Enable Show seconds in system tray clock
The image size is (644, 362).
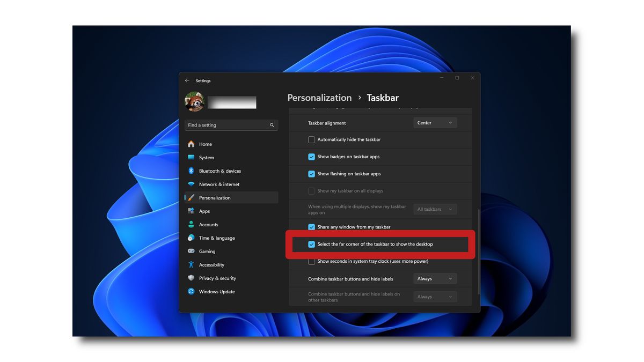(x=311, y=261)
